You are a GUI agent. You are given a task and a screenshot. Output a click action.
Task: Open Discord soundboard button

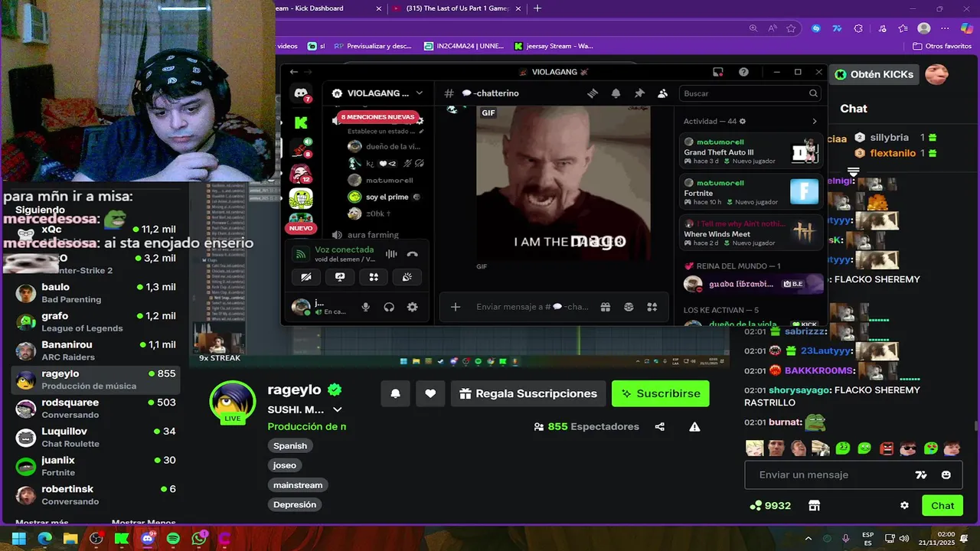click(407, 277)
